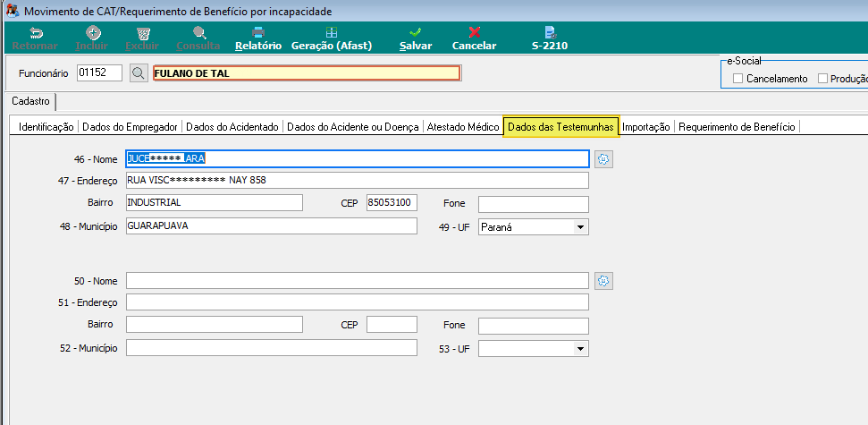Click the 52 - Município empty field
Screen dimensions: 868x425
(x=271, y=347)
